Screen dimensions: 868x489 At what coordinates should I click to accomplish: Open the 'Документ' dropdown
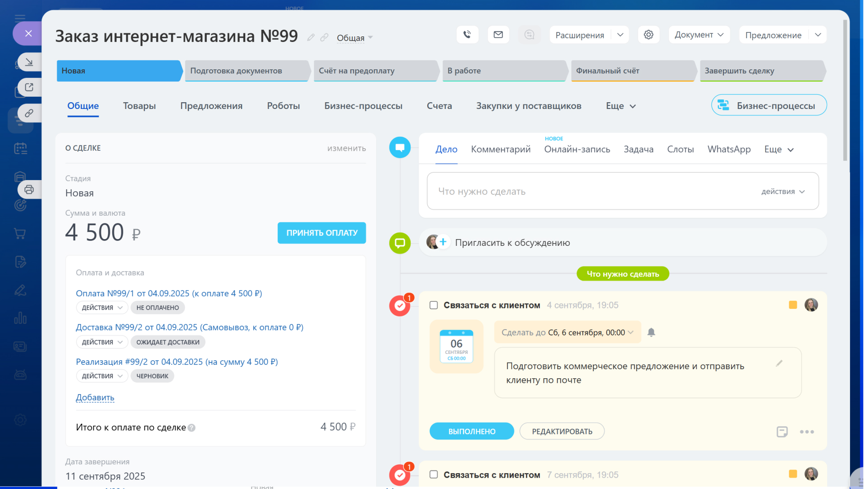pyautogui.click(x=699, y=35)
